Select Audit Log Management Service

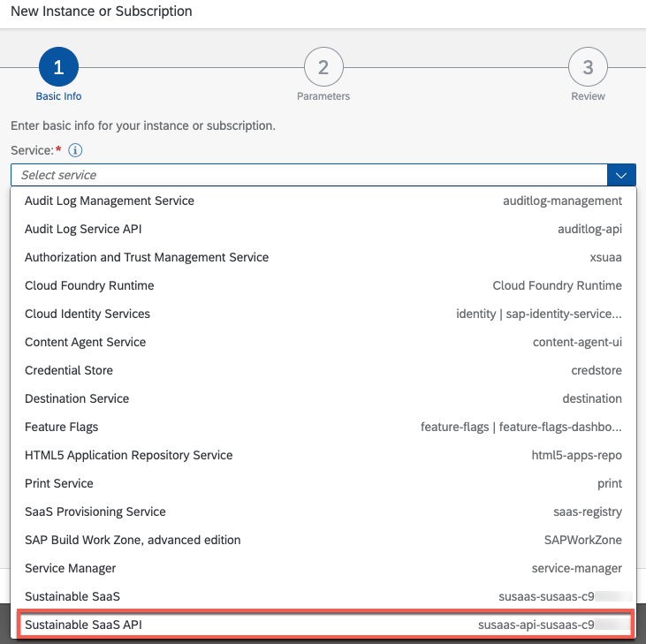point(323,201)
